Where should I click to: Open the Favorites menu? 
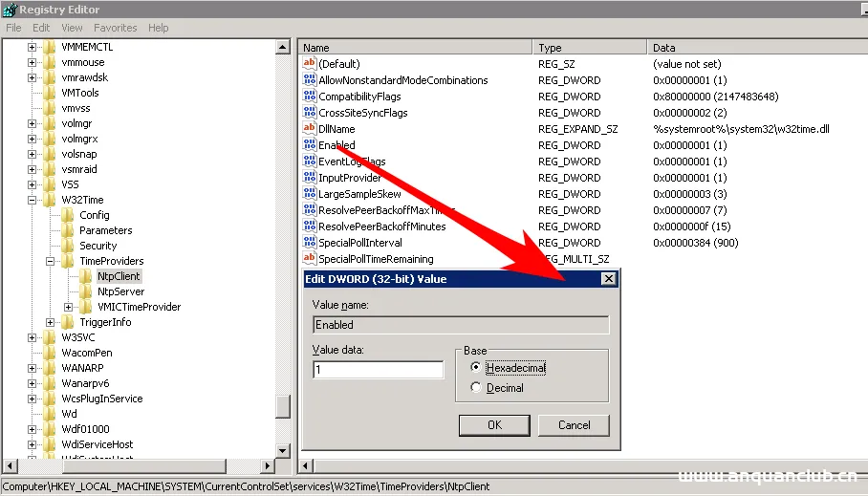coord(115,28)
